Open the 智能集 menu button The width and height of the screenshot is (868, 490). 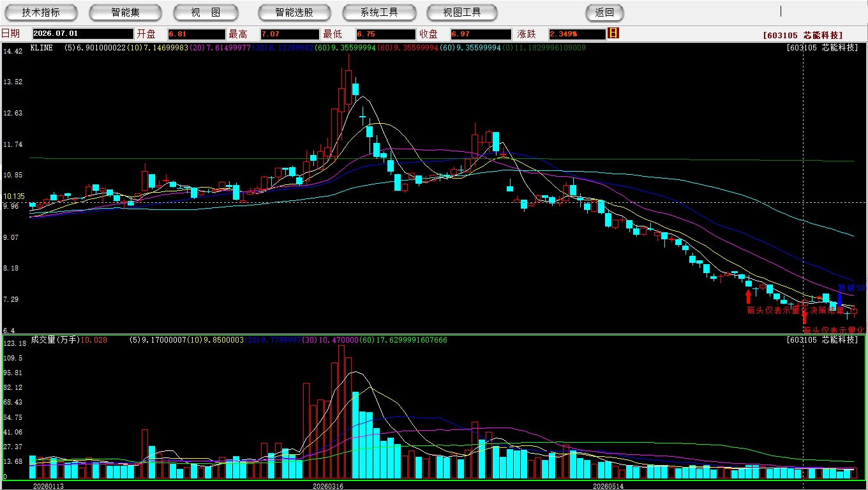pos(125,12)
